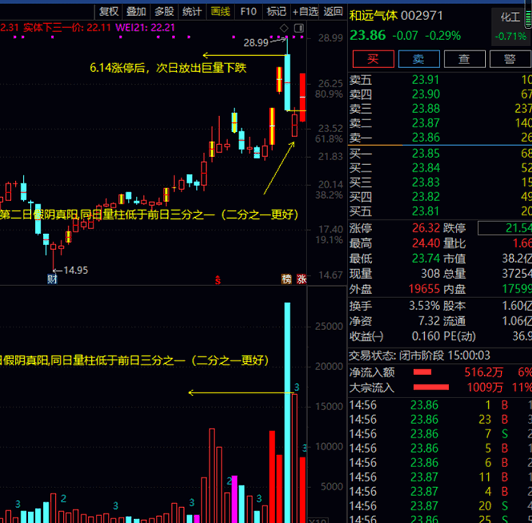Click the blue 卖 sell button

pyautogui.click(x=419, y=59)
